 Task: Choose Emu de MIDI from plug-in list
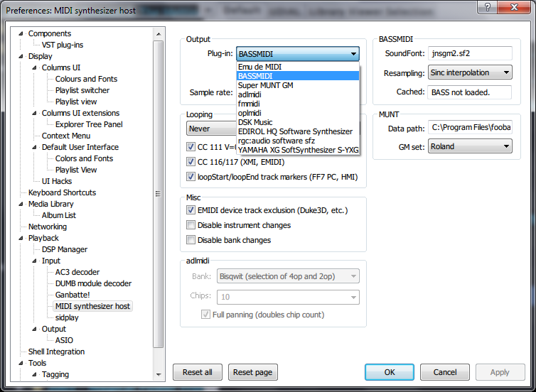(298, 67)
